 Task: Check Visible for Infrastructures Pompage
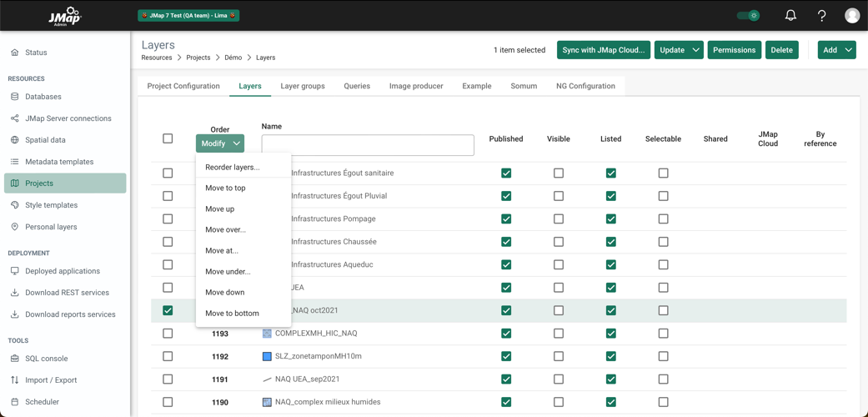pos(559,219)
